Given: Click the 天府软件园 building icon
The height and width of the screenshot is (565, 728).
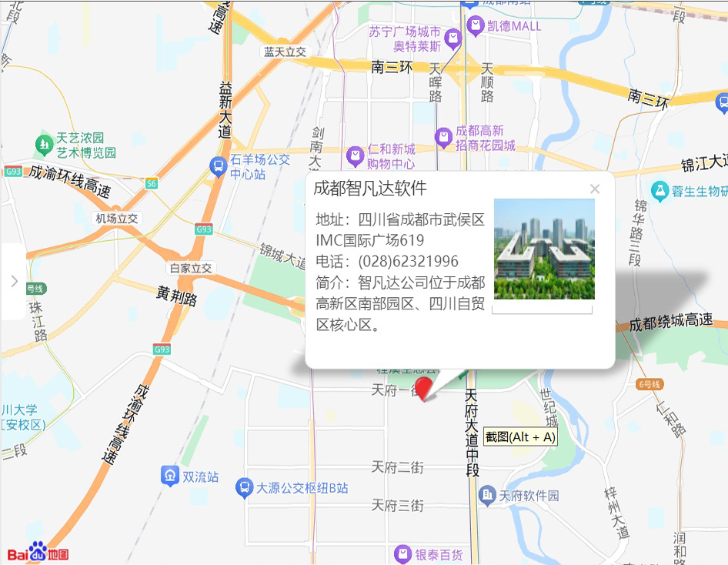Looking at the screenshot, I should tap(486, 495).
